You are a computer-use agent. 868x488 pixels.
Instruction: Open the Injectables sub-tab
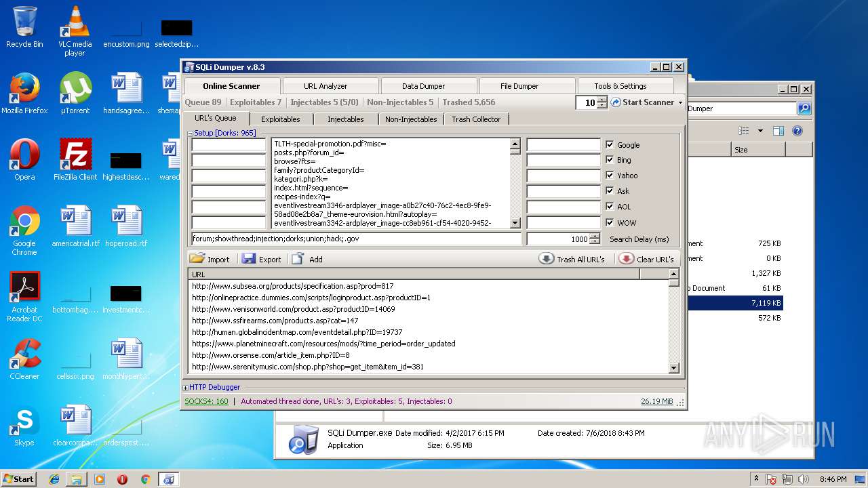346,119
